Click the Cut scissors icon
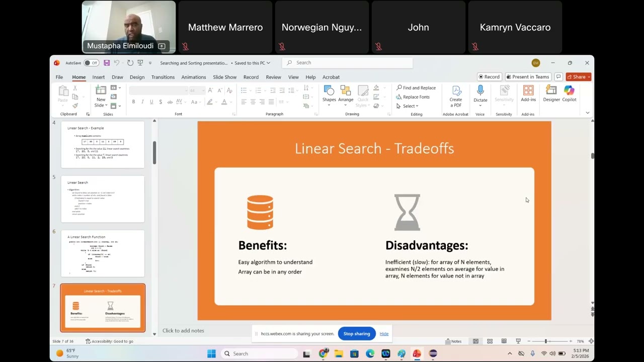Viewport: 644px width, 362px height. pyautogui.click(x=75, y=88)
